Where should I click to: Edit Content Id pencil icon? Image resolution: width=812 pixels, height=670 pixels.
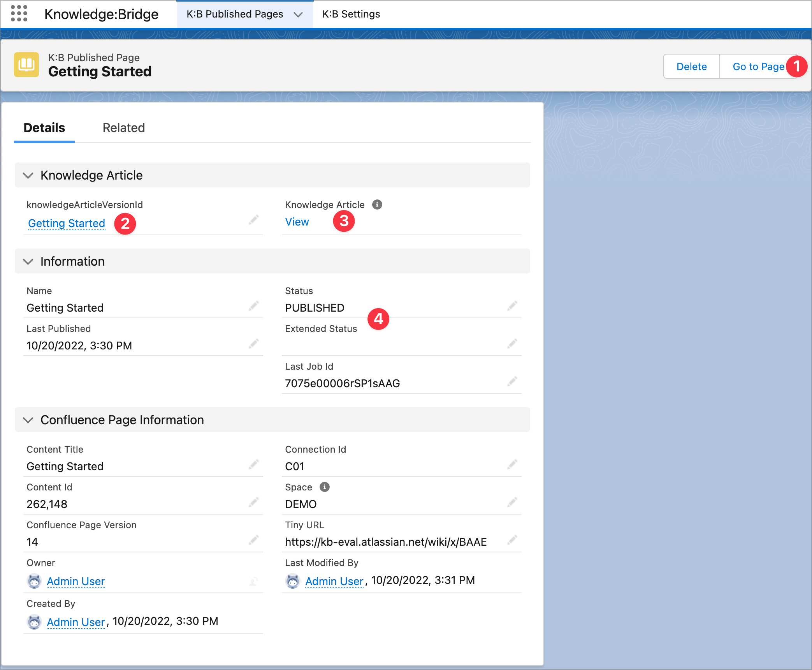(254, 503)
